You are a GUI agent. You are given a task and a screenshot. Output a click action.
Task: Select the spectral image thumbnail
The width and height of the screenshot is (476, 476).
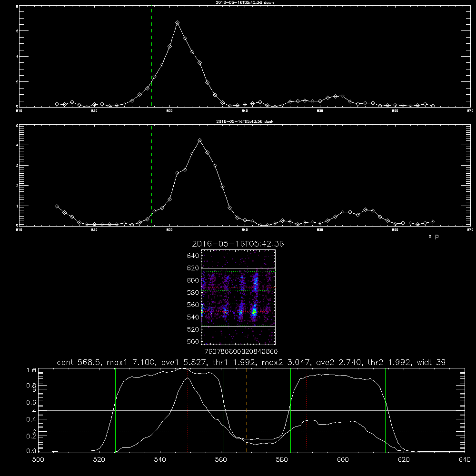[x=238, y=297]
